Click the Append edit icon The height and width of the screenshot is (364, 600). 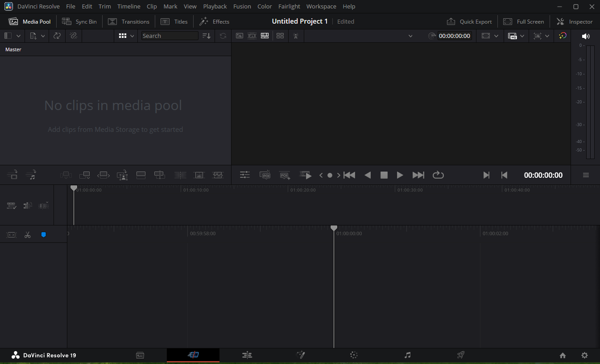point(85,175)
